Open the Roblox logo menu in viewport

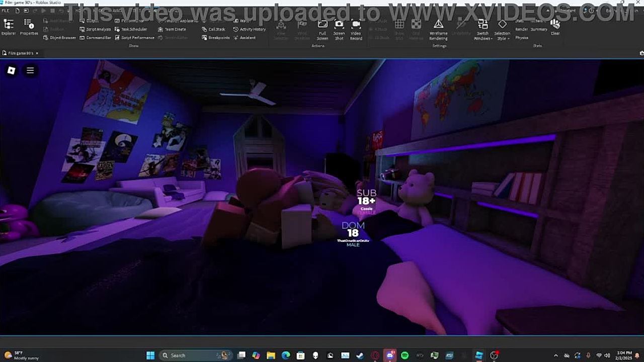tap(11, 71)
